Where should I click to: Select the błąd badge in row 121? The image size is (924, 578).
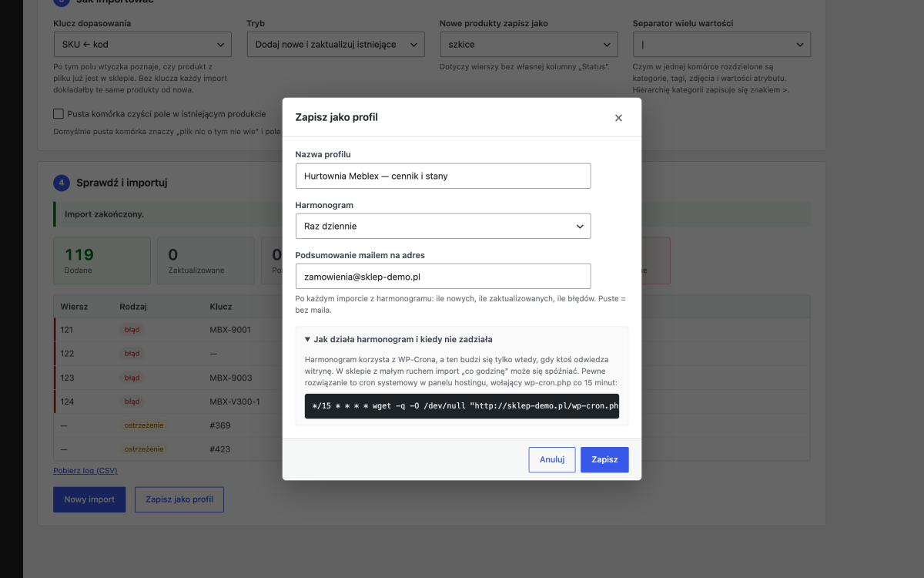tap(132, 330)
